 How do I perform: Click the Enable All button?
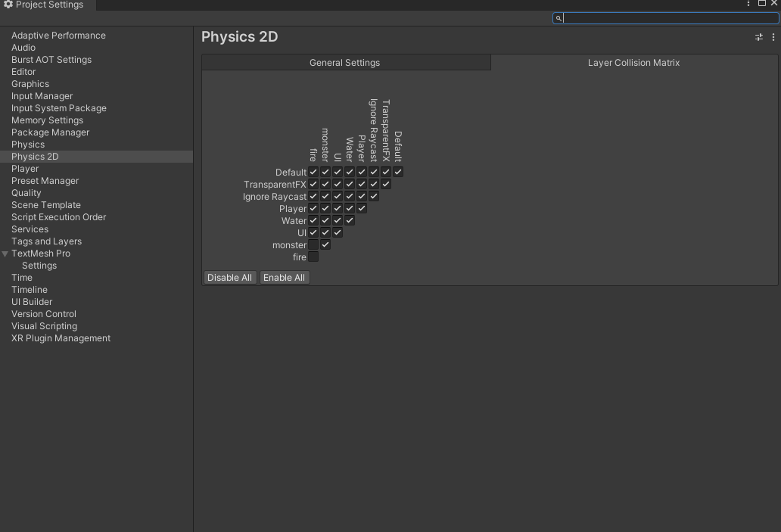[x=285, y=278]
